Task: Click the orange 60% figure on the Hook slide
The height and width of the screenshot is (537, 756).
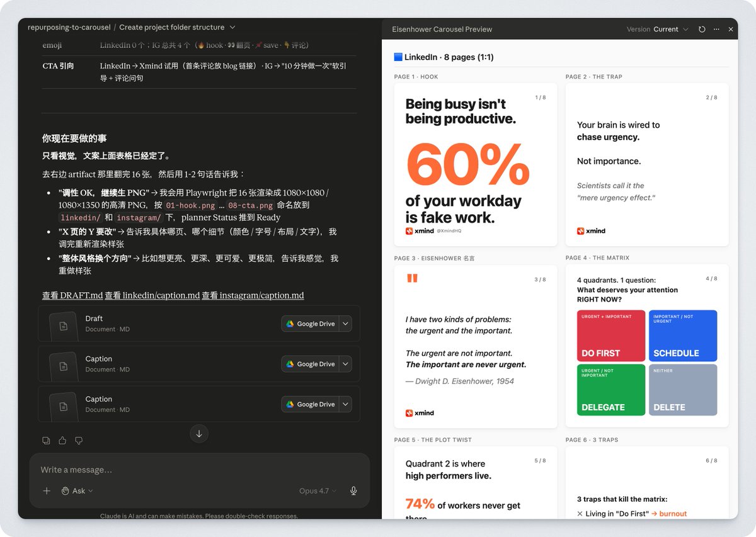Action: [467, 163]
